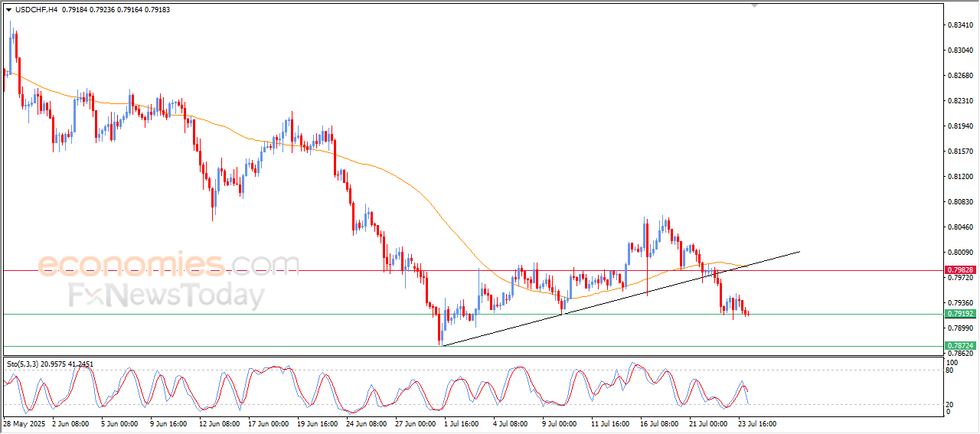
Task: Click the 23 Jul 16:00 time label
Action: pyautogui.click(x=756, y=423)
